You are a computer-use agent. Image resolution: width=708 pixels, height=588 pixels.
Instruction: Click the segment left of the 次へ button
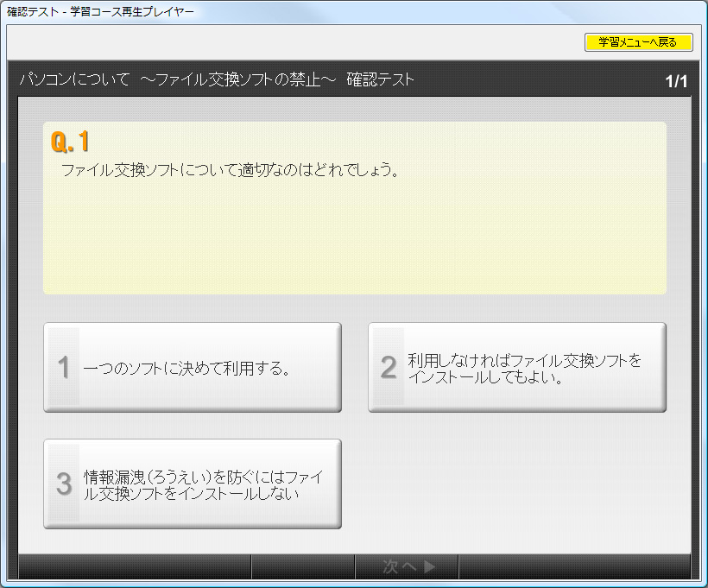[302, 567]
